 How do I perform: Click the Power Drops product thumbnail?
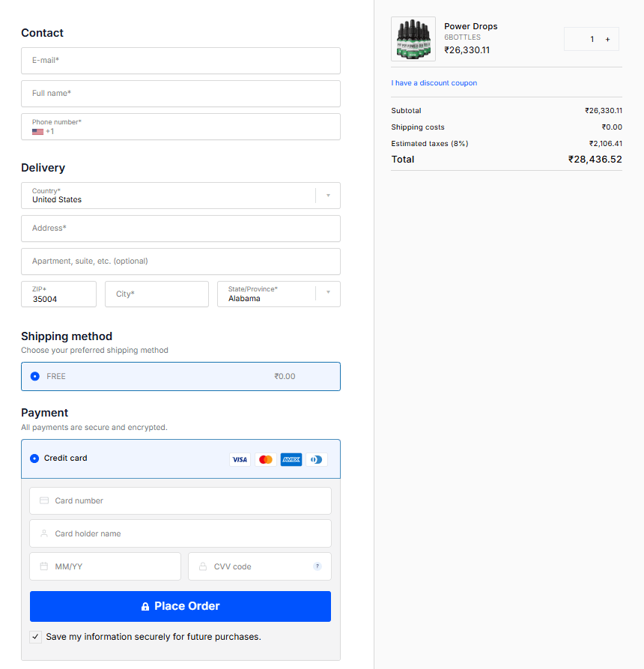(413, 39)
